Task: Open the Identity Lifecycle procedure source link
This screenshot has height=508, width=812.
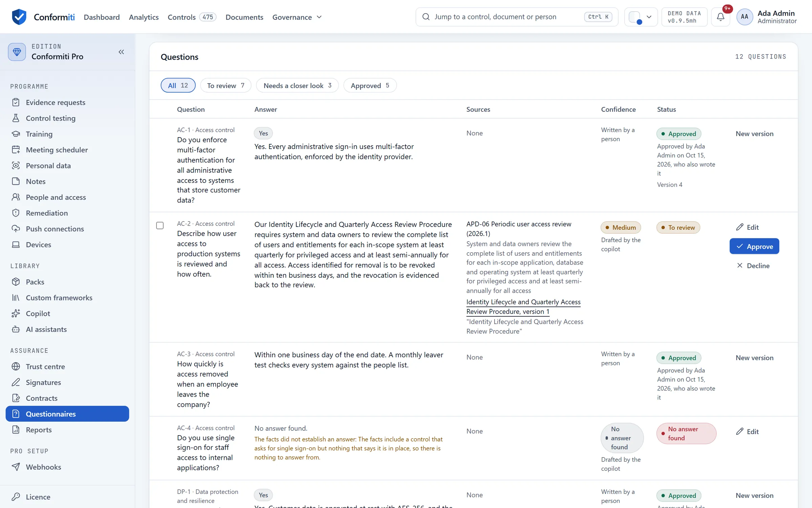Action: pos(523,306)
